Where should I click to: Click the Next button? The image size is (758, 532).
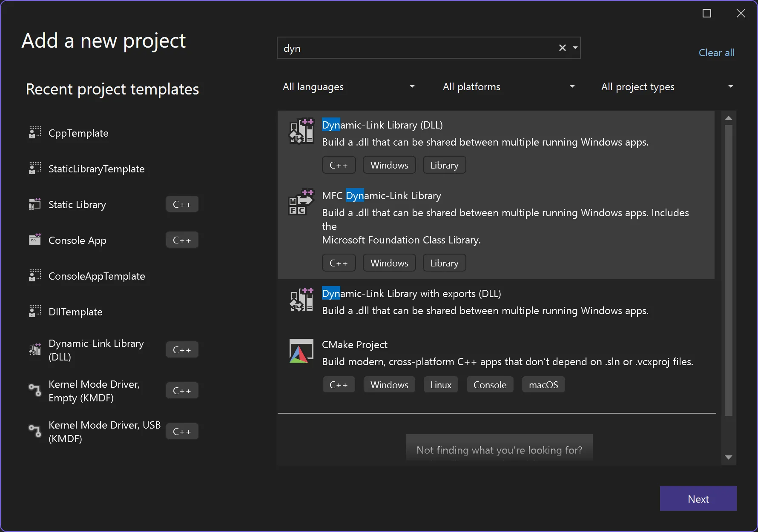coord(698,499)
